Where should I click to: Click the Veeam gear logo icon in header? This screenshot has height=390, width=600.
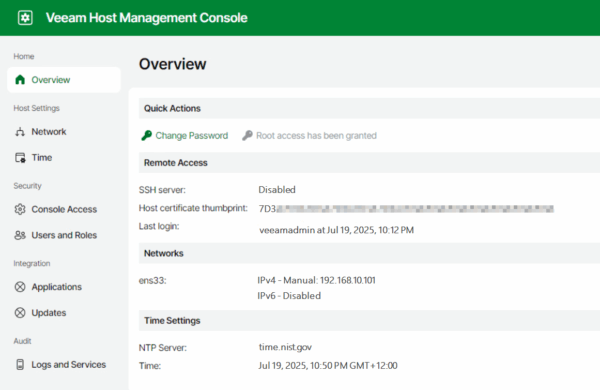(25, 18)
